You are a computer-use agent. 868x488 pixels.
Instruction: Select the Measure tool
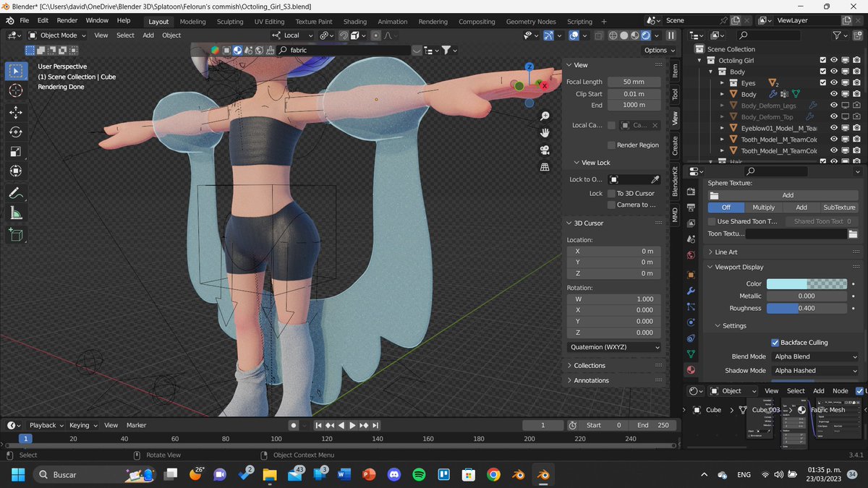15,211
